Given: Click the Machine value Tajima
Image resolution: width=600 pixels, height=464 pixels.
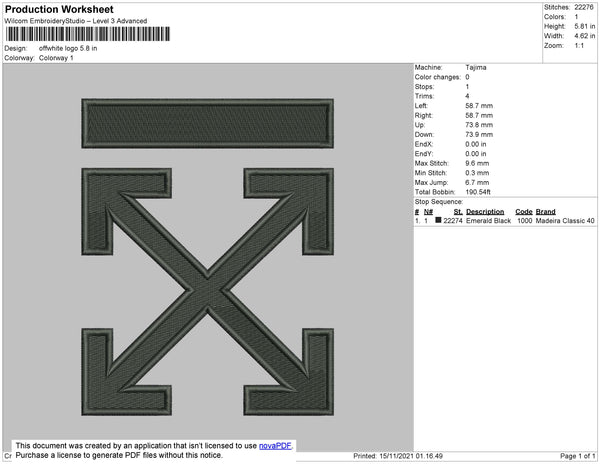Looking at the screenshot, I should click(x=476, y=67).
